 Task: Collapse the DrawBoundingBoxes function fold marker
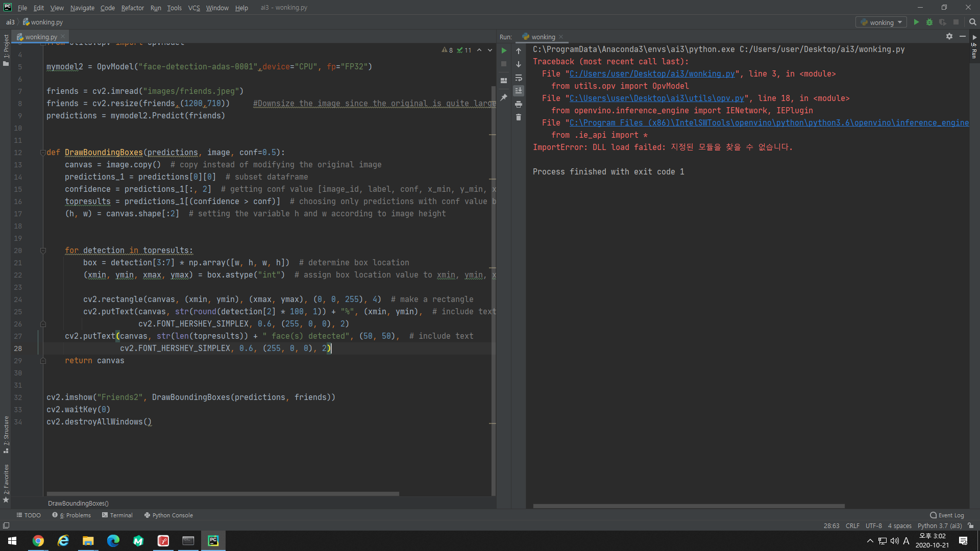pos(43,153)
